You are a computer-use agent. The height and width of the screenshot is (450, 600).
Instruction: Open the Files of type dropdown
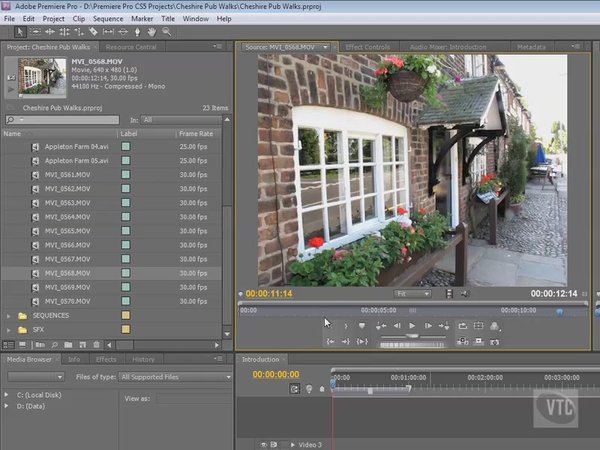point(173,377)
